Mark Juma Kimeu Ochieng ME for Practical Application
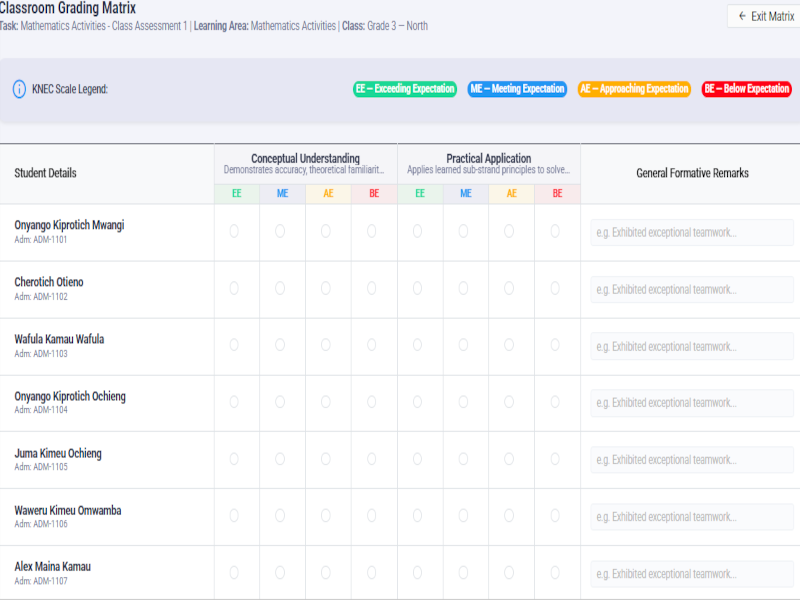Screen dimensions: 800x600 [x=463, y=459]
